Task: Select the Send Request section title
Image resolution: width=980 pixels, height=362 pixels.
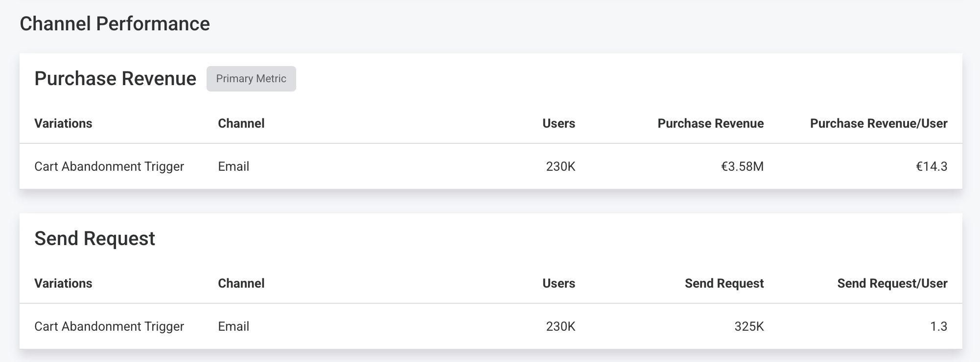Action: [x=94, y=239]
